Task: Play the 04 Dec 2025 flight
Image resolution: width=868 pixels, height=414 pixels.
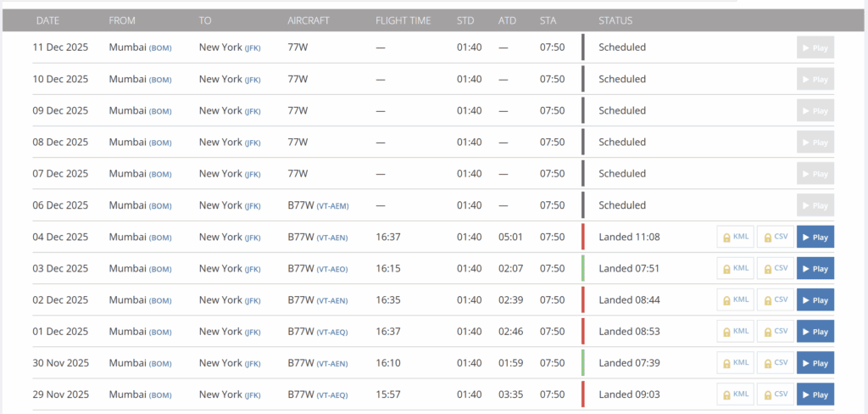Action: pyautogui.click(x=815, y=237)
